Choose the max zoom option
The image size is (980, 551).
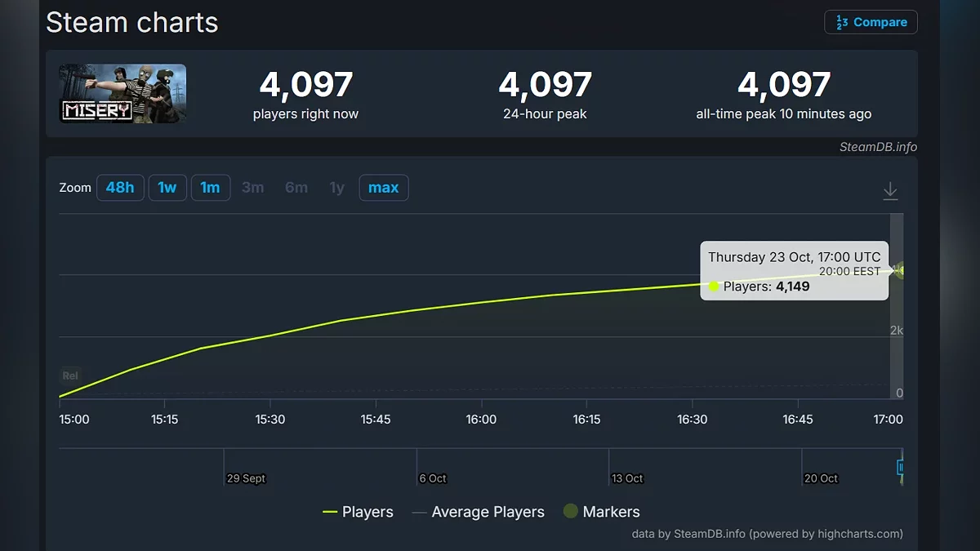click(x=383, y=188)
